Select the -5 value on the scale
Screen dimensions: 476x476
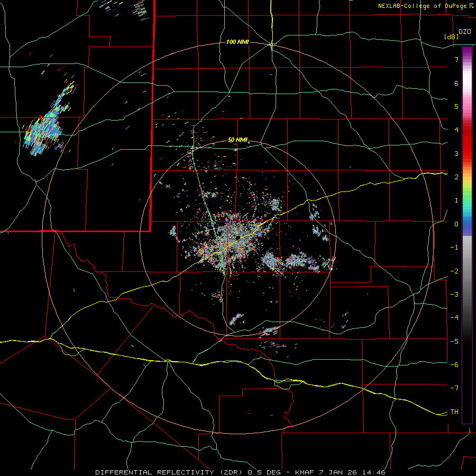click(454, 342)
